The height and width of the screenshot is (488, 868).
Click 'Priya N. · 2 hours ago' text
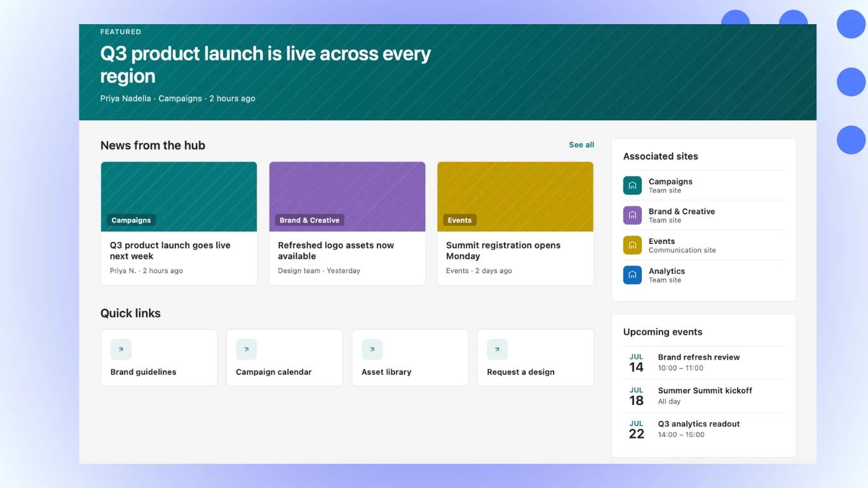[146, 271]
